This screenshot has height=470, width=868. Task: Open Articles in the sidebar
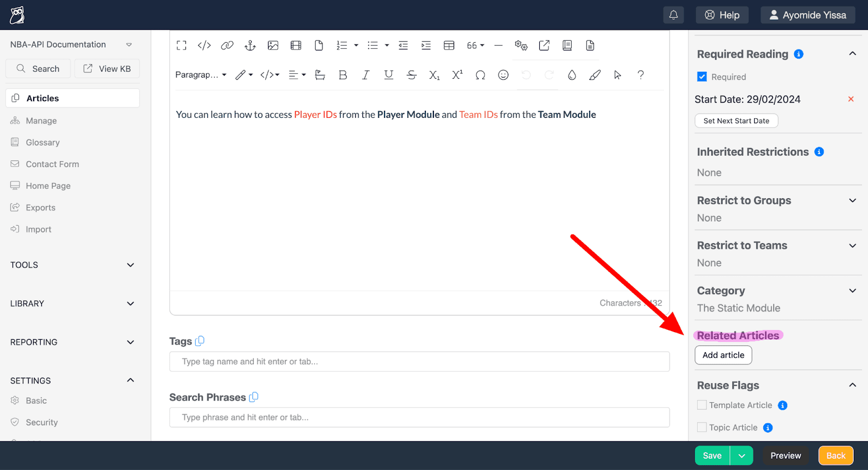point(73,98)
